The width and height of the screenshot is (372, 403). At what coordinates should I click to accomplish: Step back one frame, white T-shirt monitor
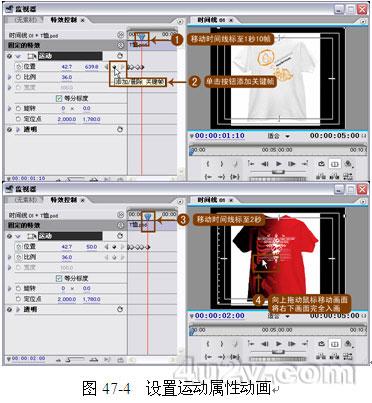click(x=265, y=164)
